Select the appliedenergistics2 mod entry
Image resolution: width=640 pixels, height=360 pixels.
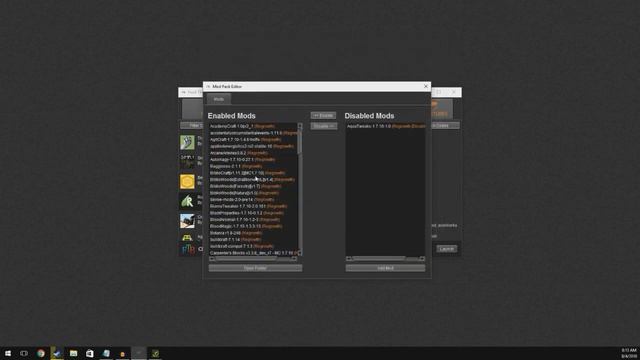253,146
